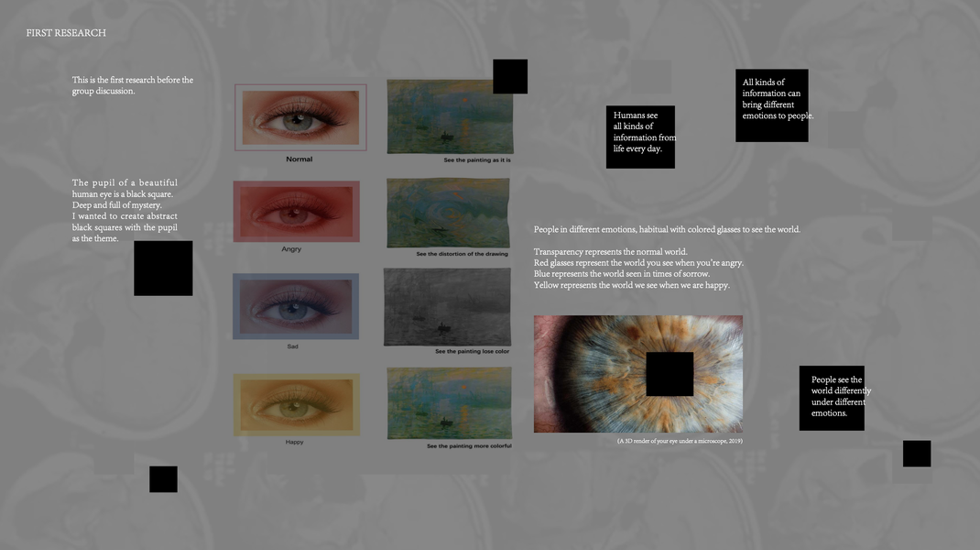Click line 'Transparency represents the normal world.'
The image size is (980, 550).
(610, 251)
